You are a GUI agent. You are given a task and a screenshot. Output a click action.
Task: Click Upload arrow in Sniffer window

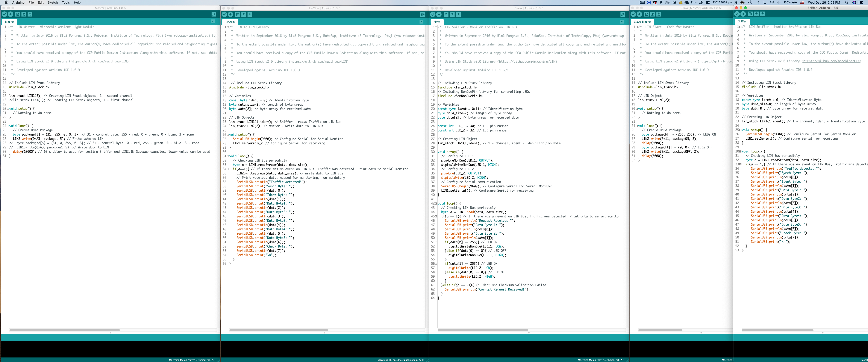[743, 14]
